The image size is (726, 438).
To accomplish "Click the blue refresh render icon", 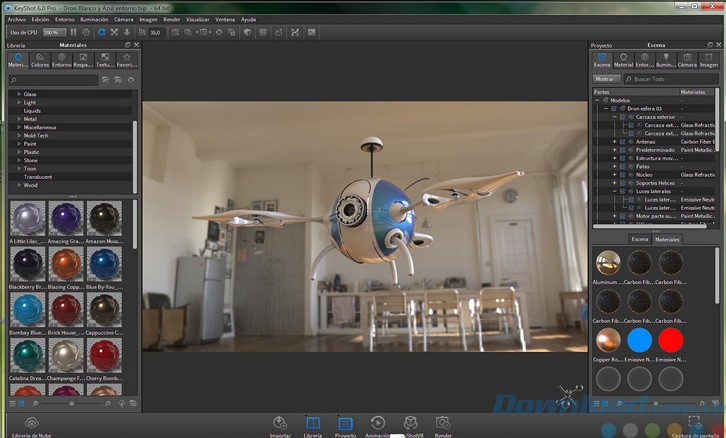I will click(101, 32).
